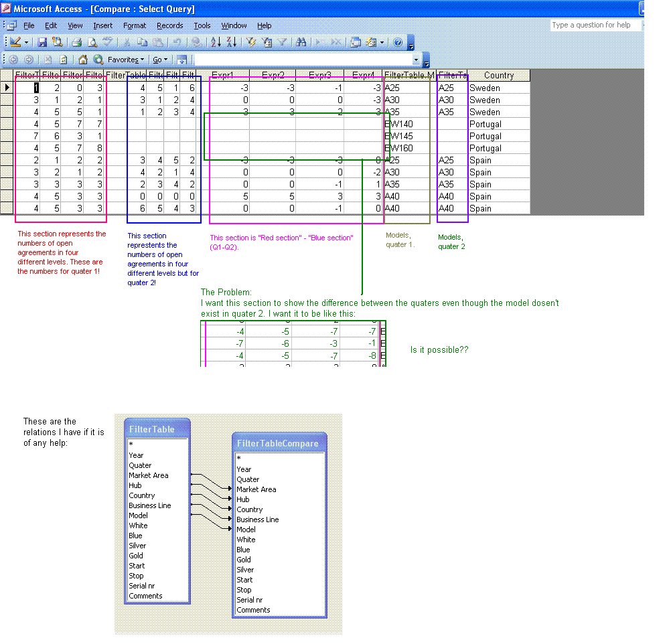Click the Cut scissors icon
The height and width of the screenshot is (644, 671).
click(127, 42)
